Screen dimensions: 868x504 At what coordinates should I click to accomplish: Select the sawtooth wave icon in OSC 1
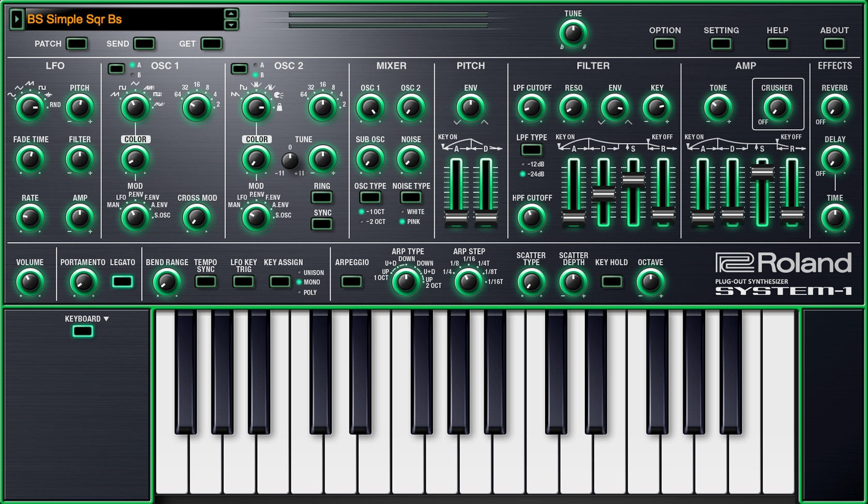[x=115, y=95]
